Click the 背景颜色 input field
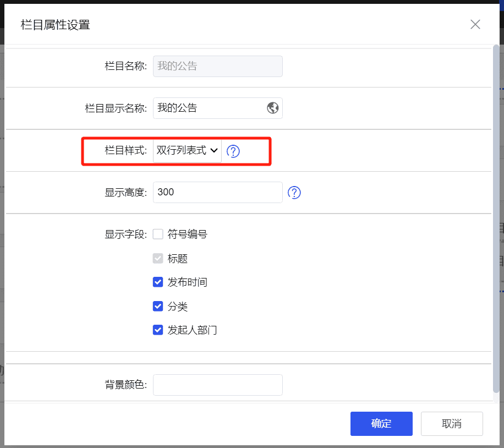Screen dimensions: 504x448 217,385
